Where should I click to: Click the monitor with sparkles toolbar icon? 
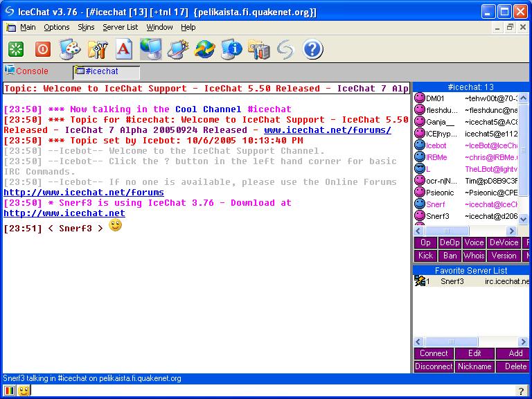click(178, 49)
